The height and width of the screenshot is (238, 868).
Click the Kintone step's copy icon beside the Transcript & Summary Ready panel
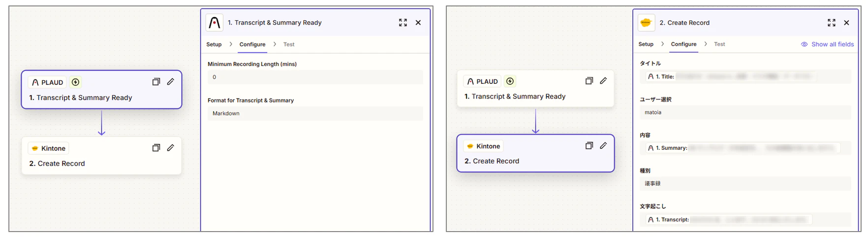tap(156, 148)
